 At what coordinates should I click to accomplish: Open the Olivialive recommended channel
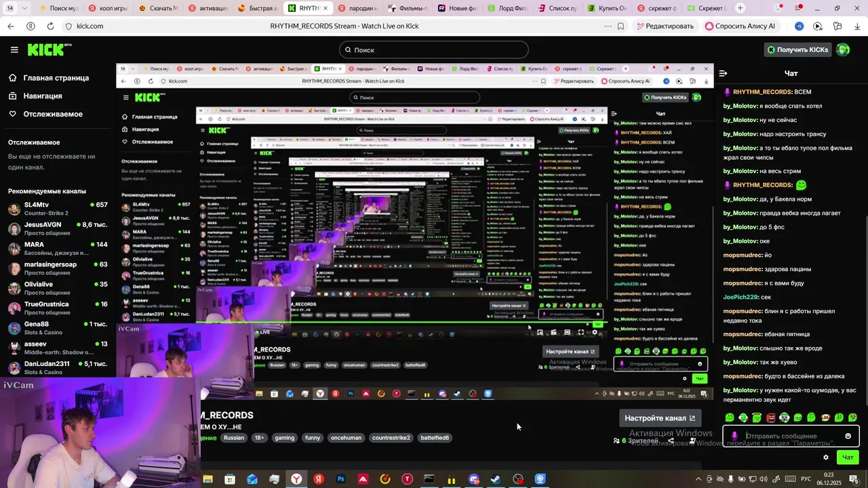click(58, 288)
